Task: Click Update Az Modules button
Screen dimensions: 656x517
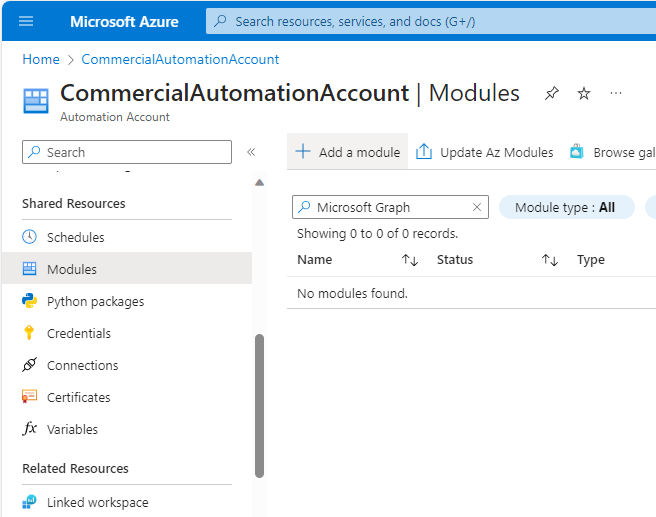Action: coord(484,152)
